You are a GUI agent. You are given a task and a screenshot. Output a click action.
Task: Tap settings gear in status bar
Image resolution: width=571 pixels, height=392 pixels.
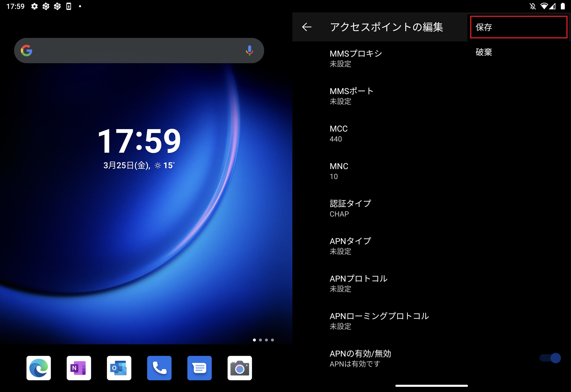(34, 6)
